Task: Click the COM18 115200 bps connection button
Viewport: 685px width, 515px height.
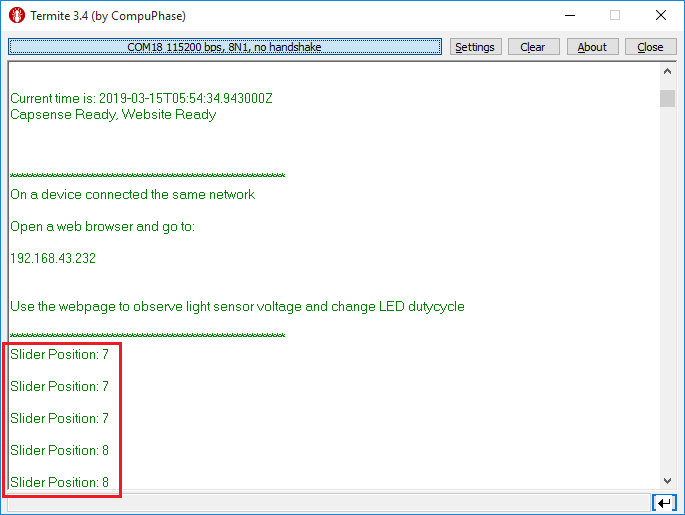Action: point(225,47)
